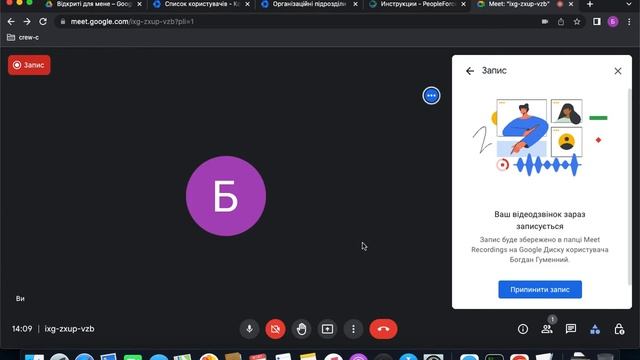640x360 pixels.
Task: Click the red Запис recording indicator
Action: 29,65
